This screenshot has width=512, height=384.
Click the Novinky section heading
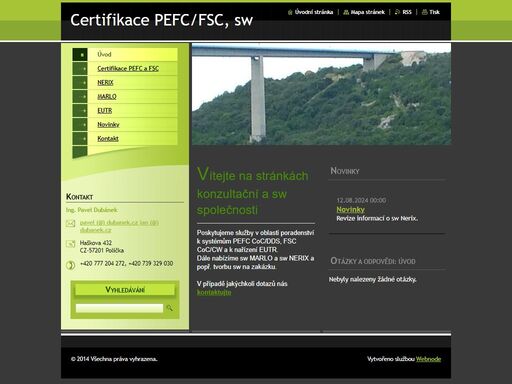click(345, 171)
